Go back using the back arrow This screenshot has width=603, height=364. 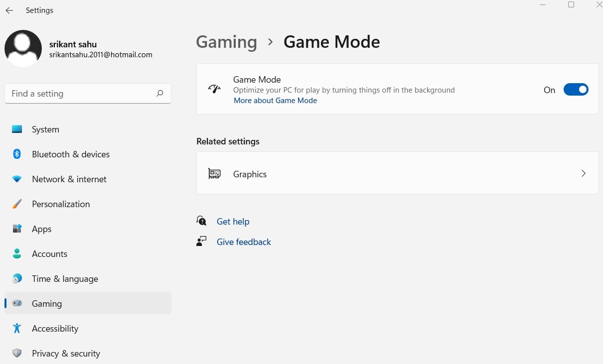(9, 10)
